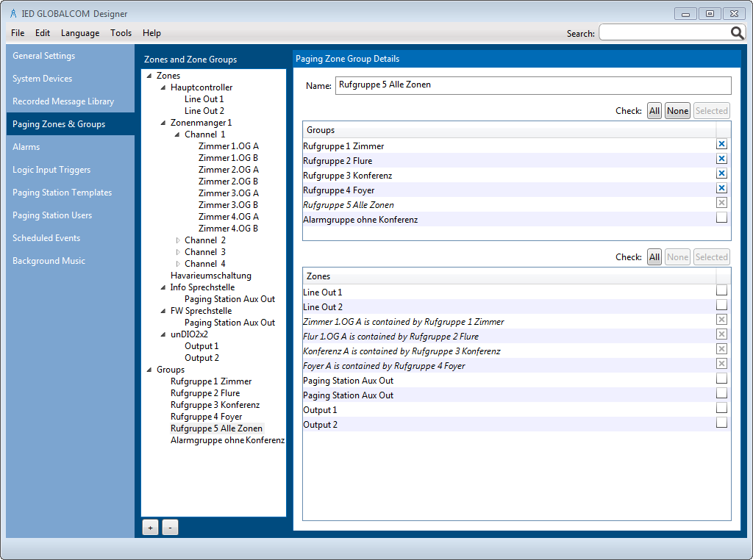Enable Alarmgruppe ohne Konferenz checkbox
Image resolution: width=753 pixels, height=560 pixels.
click(721, 218)
